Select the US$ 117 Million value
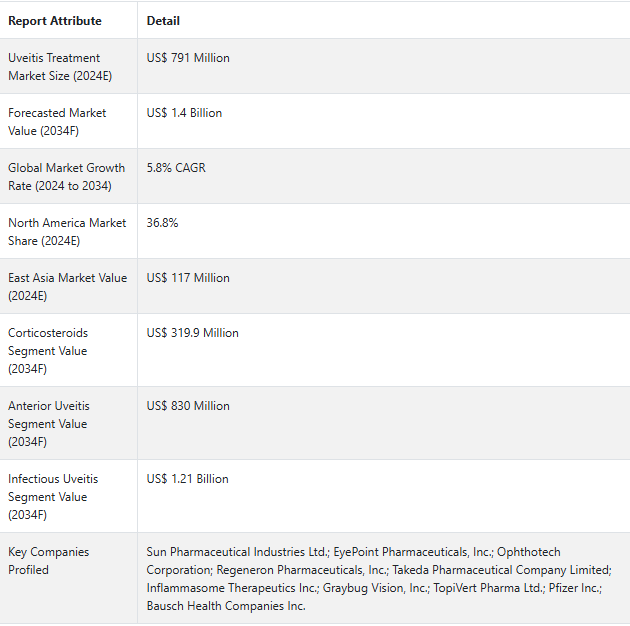This screenshot has width=630, height=626. coord(188,278)
